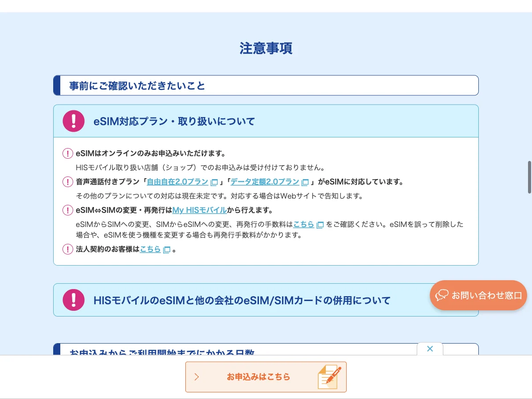Screen dimensions: 532x399
Task: Click text その他のプランについての対応は現在未定です
Action: coord(152,196)
